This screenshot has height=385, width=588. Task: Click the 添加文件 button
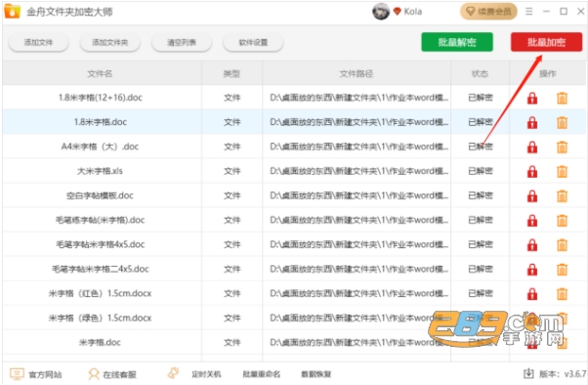[x=38, y=42]
